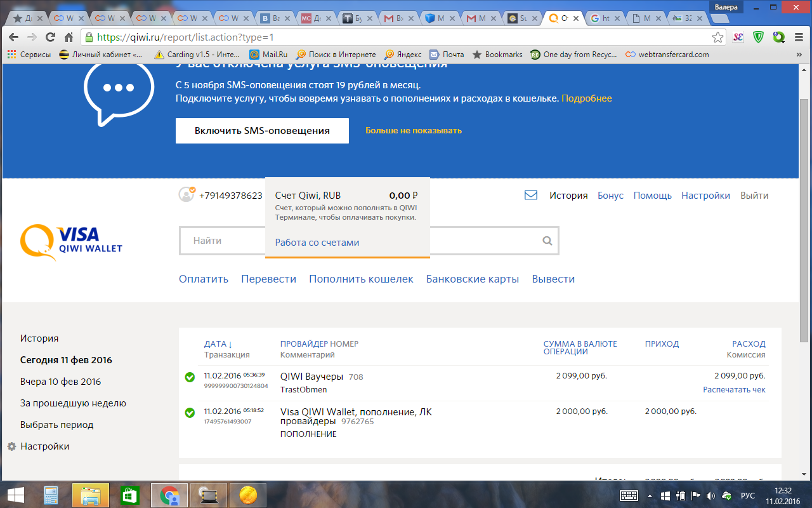This screenshot has width=812, height=508.
Task: Click the Visa QIWI Wallet logo
Action: click(x=71, y=242)
